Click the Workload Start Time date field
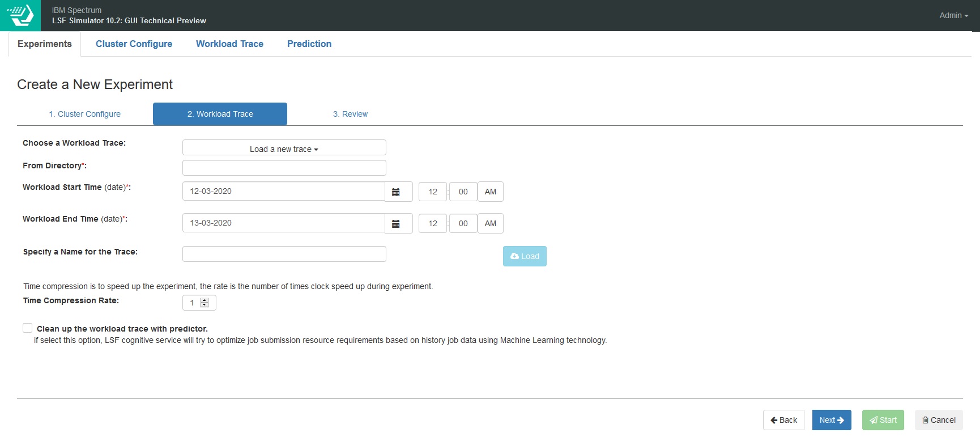The width and height of the screenshot is (980, 437). click(x=284, y=192)
